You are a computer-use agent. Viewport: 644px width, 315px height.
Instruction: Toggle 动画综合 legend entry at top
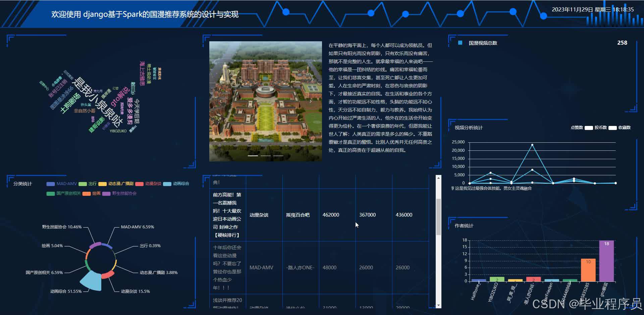176,184
